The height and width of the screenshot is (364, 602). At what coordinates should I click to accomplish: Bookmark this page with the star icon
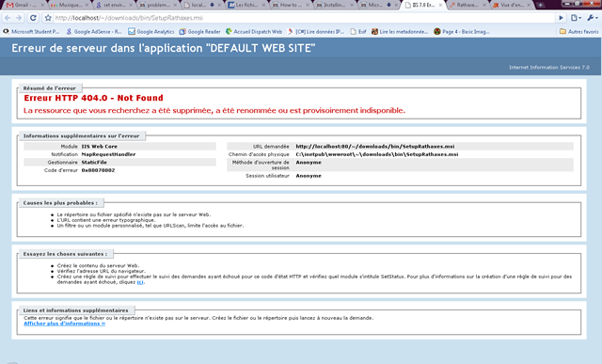tap(48, 18)
